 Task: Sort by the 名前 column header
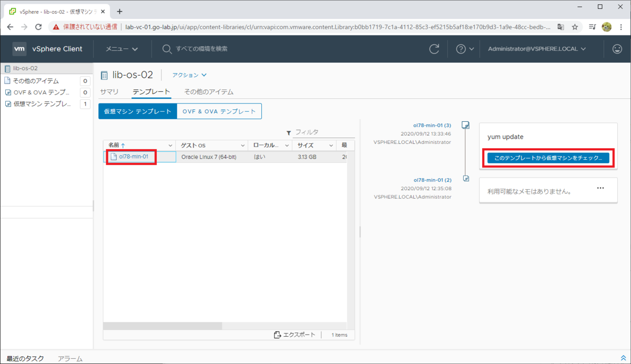pyautogui.click(x=113, y=145)
